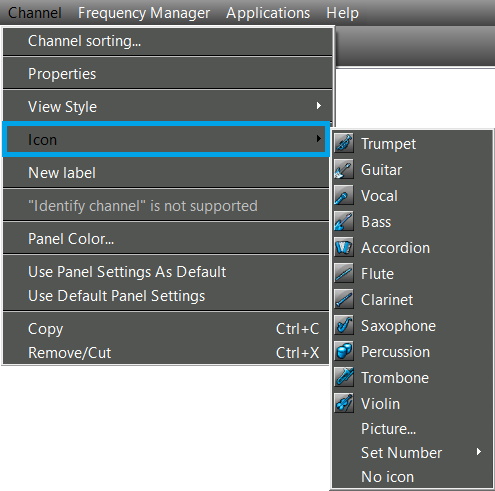Choose the Accordion icon

[344, 248]
